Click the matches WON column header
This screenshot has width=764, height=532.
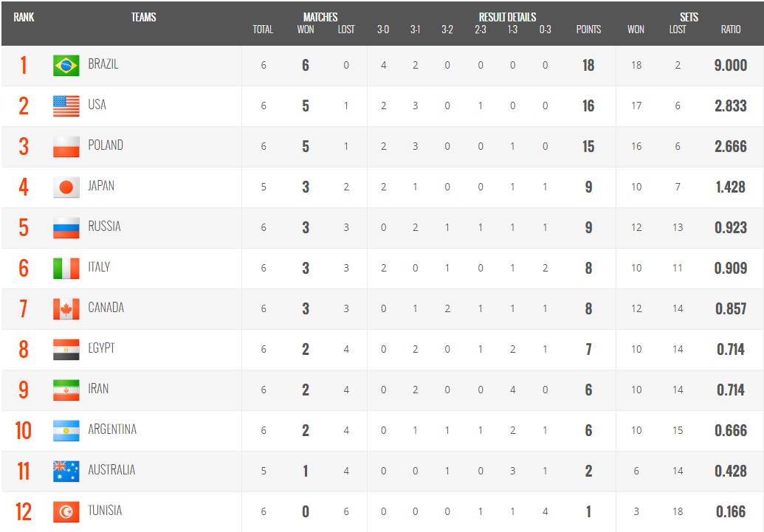click(306, 30)
